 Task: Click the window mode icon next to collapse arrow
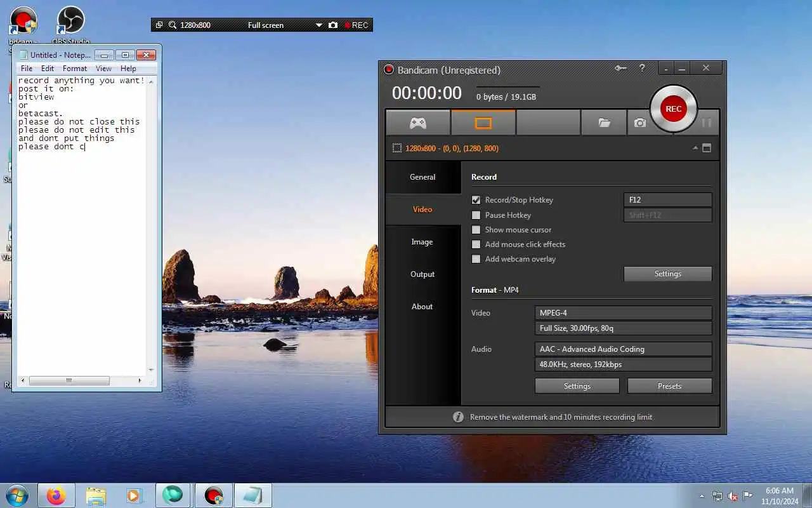[707, 148]
